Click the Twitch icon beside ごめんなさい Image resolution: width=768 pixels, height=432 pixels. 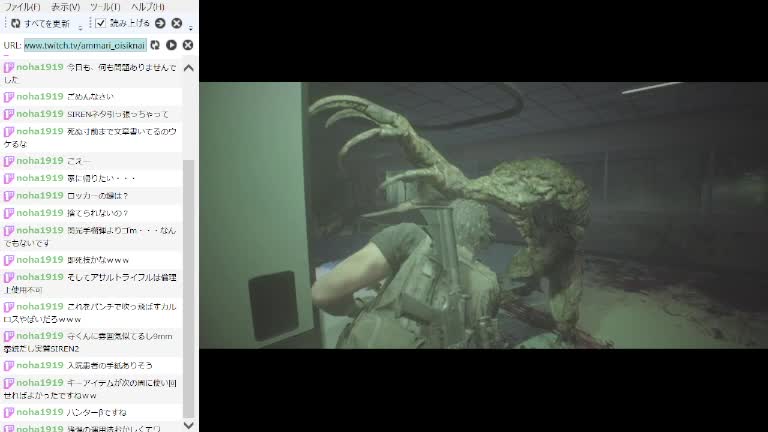coord(9,97)
